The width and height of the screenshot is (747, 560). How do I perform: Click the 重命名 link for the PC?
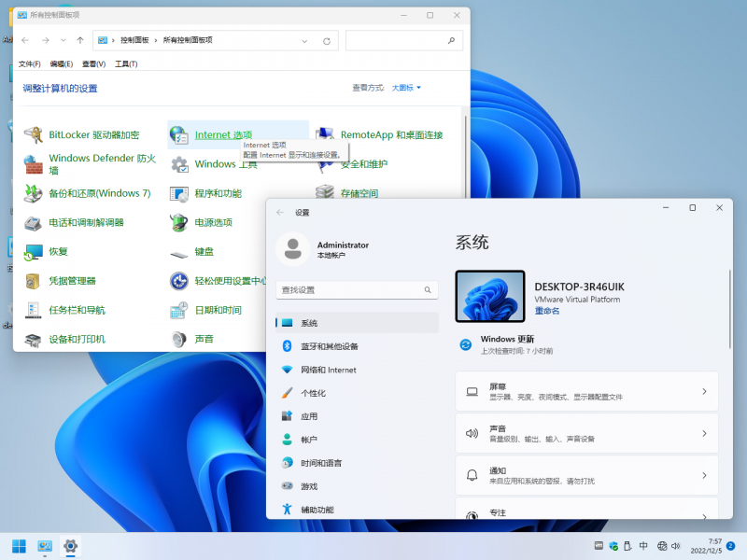click(547, 311)
